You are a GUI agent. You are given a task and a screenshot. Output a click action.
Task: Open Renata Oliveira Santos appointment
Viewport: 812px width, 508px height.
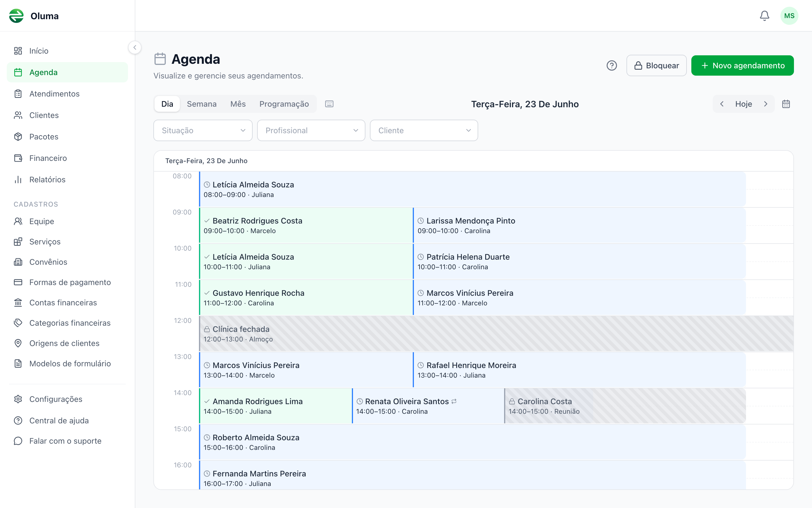(428, 406)
